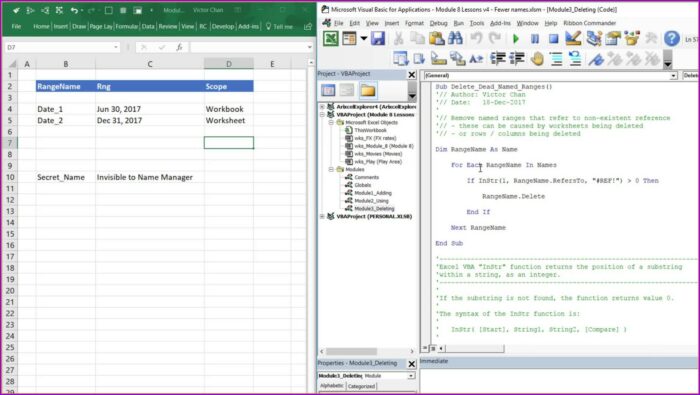Screen dimensions: 700x395
Task: Expand the VBAProject PERSONAL.XLSB node
Action: click(322, 216)
